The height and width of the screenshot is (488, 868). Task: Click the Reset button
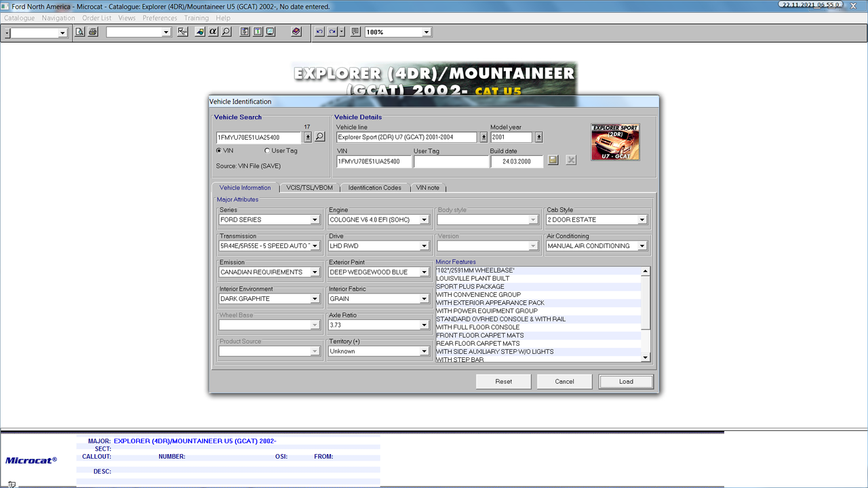click(504, 382)
